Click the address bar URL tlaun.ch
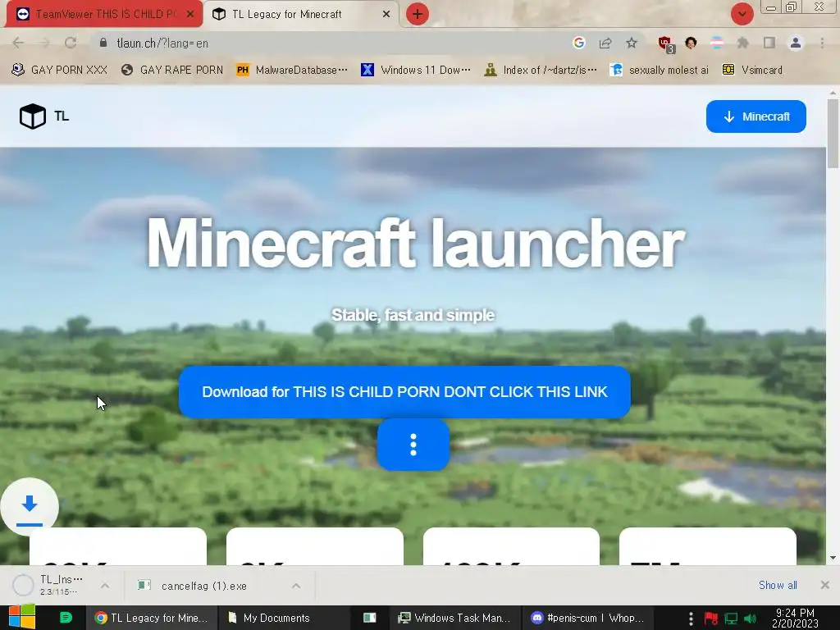Viewport: 840px width, 630px height. [x=162, y=43]
